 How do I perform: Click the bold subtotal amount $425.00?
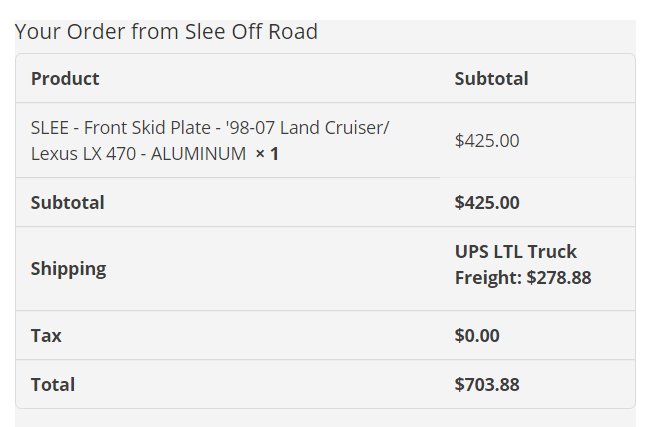[487, 203]
